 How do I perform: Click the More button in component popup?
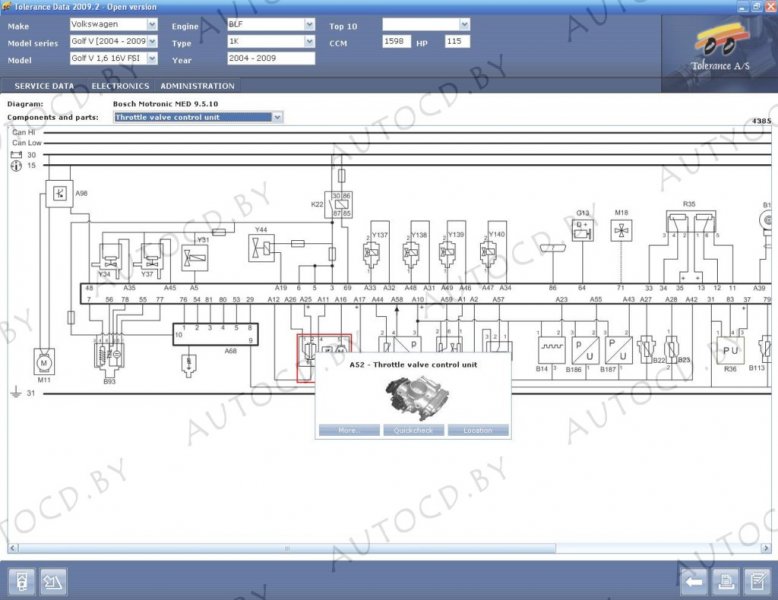tap(349, 430)
